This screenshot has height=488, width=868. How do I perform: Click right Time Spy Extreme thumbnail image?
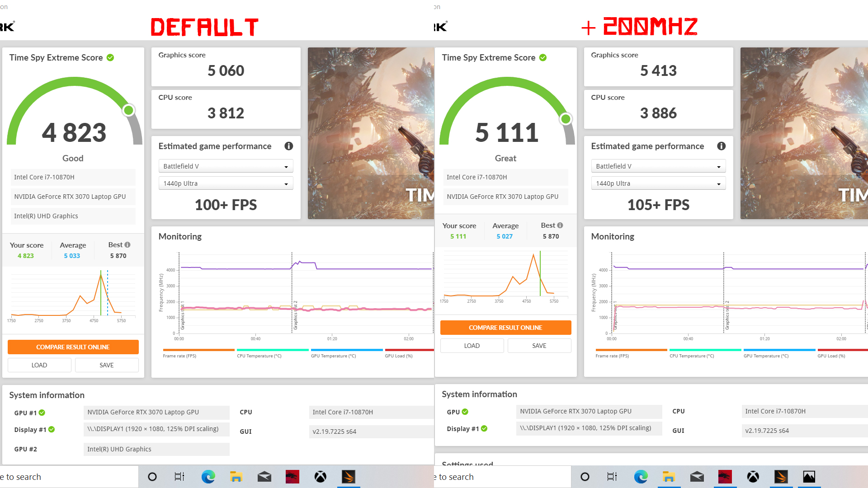pyautogui.click(x=804, y=133)
